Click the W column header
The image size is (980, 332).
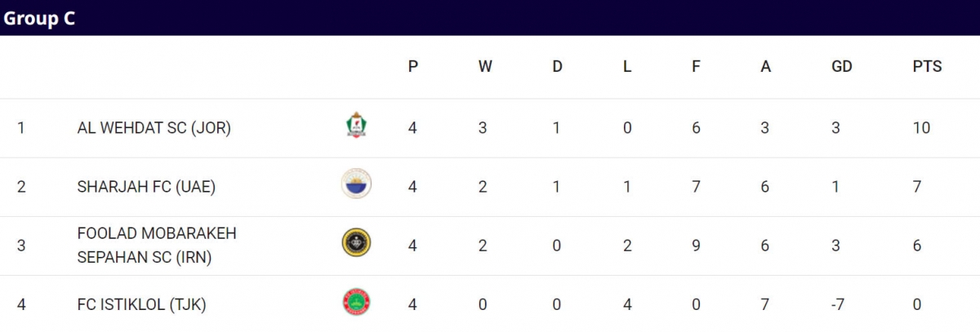click(485, 67)
